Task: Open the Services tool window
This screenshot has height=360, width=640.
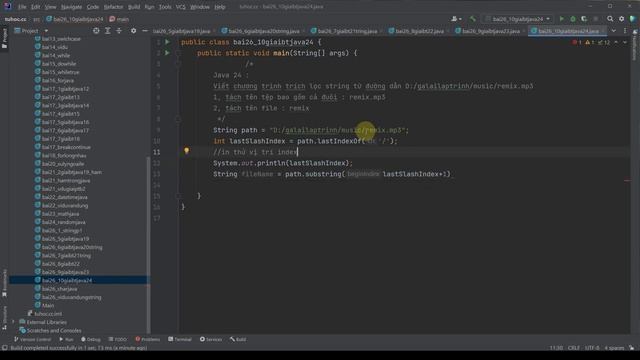Action: 211,339
